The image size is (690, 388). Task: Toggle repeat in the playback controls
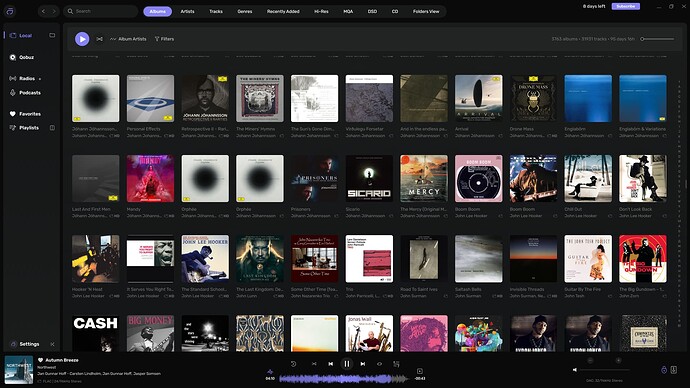379,364
